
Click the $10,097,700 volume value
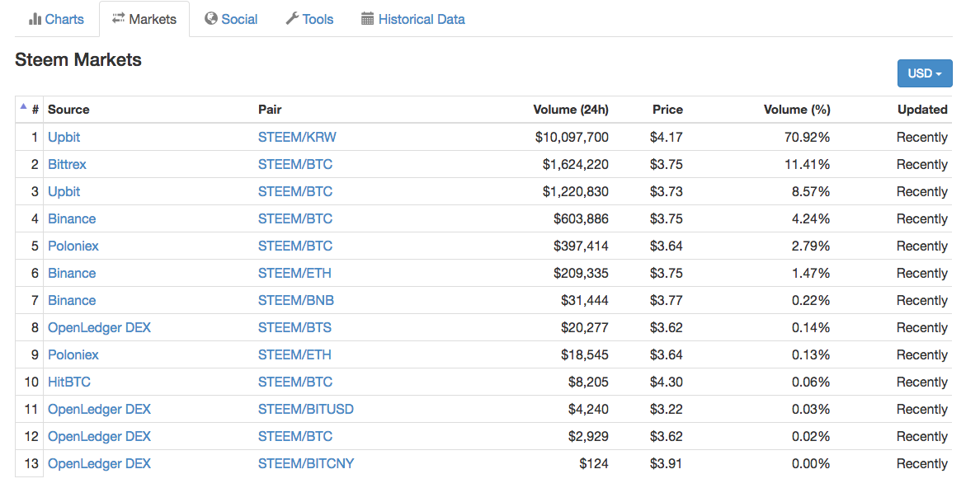coord(572,137)
